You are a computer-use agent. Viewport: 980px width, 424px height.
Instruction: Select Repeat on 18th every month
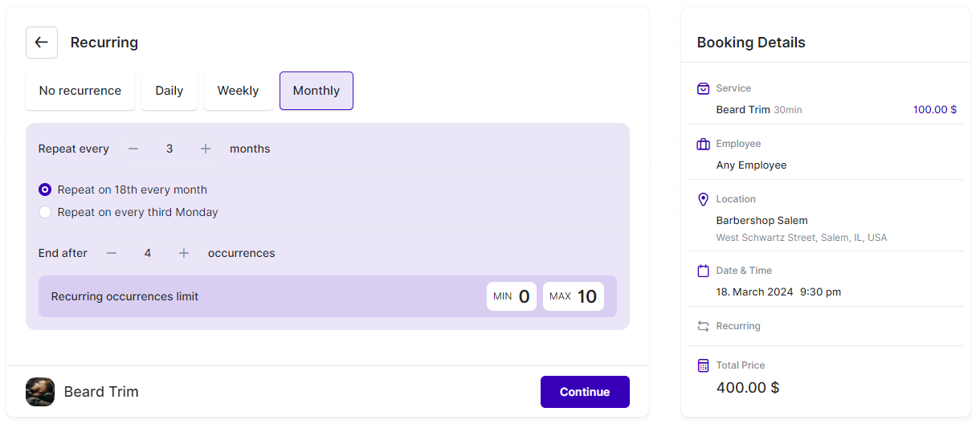click(x=45, y=190)
